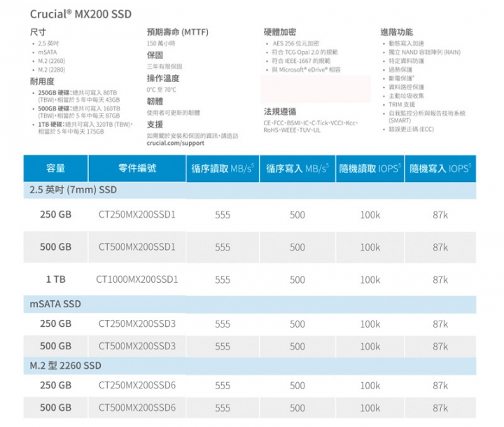This screenshot has height=427, width=504.
Task: Click the 隨機寫入 IOPS column header
Action: tap(440, 169)
